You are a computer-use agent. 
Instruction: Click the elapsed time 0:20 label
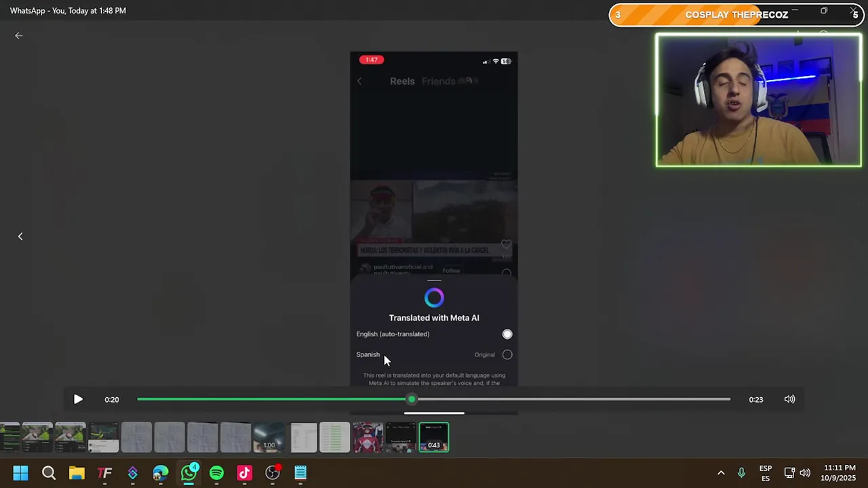[112, 400]
